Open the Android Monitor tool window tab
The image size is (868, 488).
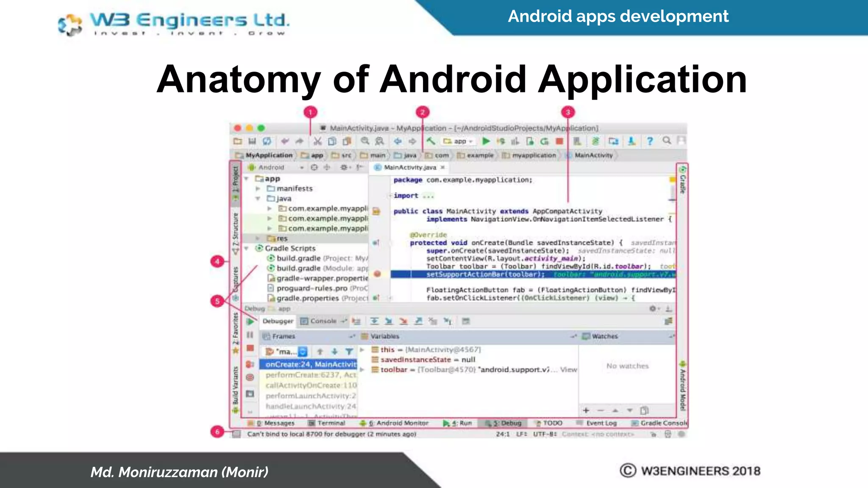394,423
